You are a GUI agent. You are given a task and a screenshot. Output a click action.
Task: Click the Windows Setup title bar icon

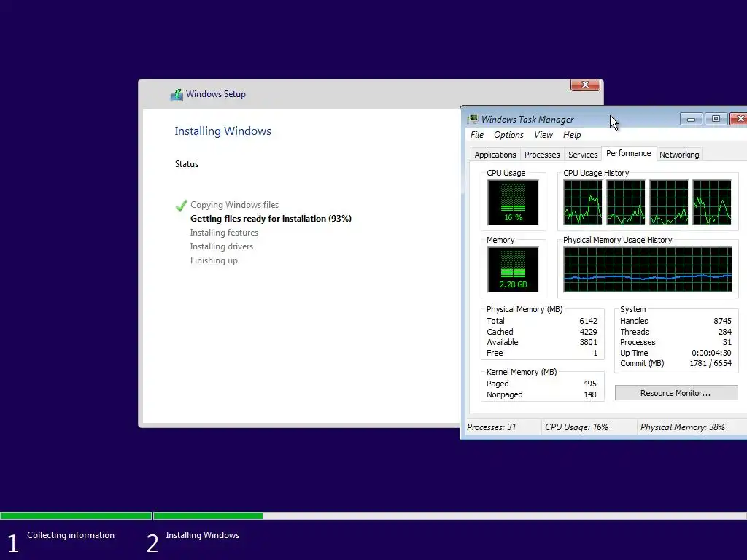click(177, 94)
